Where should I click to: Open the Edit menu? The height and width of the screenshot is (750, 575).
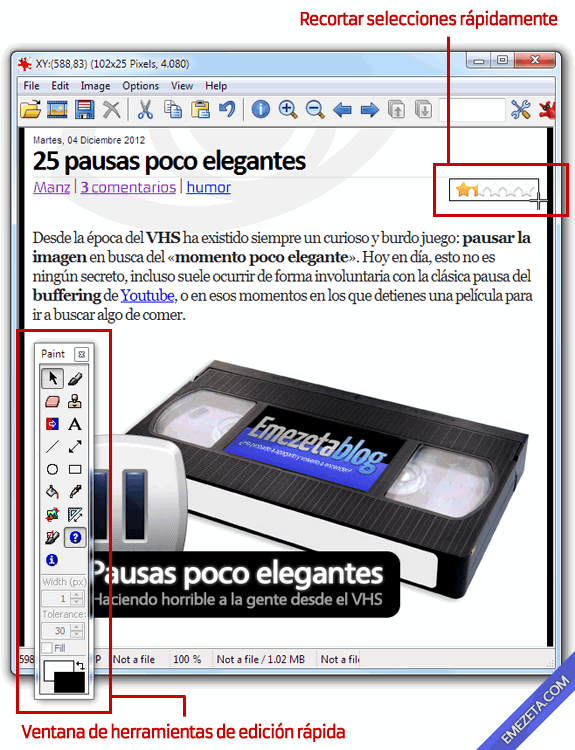click(60, 86)
